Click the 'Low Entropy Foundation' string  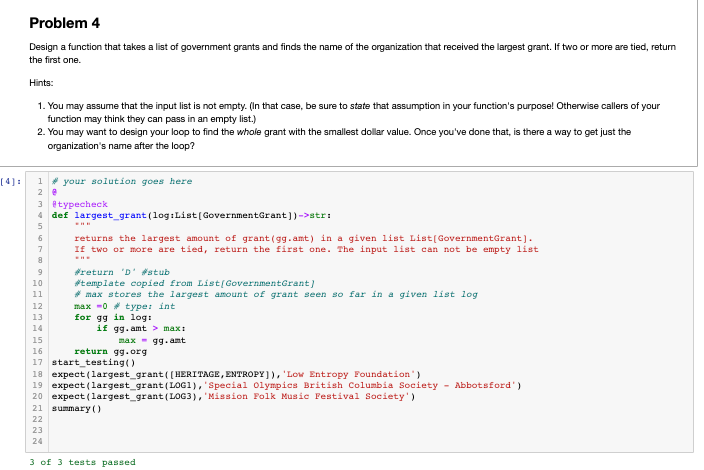(348, 374)
